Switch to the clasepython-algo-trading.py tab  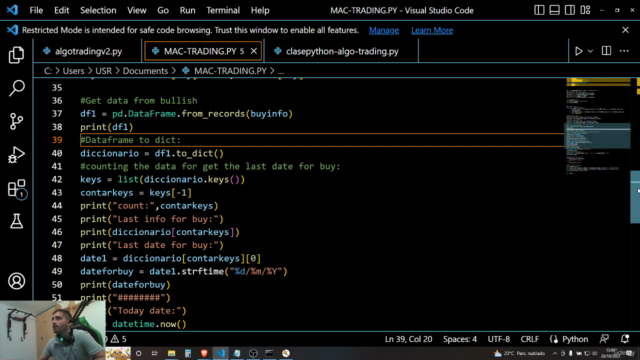click(x=341, y=51)
